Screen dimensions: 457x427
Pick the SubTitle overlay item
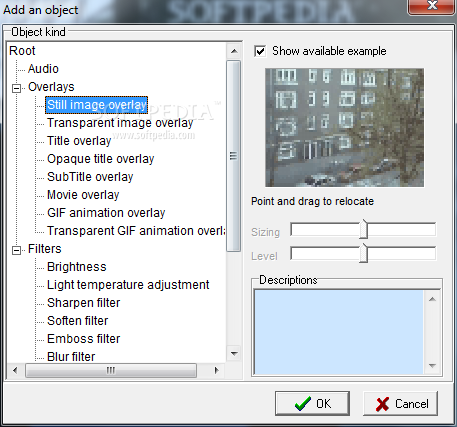point(90,177)
